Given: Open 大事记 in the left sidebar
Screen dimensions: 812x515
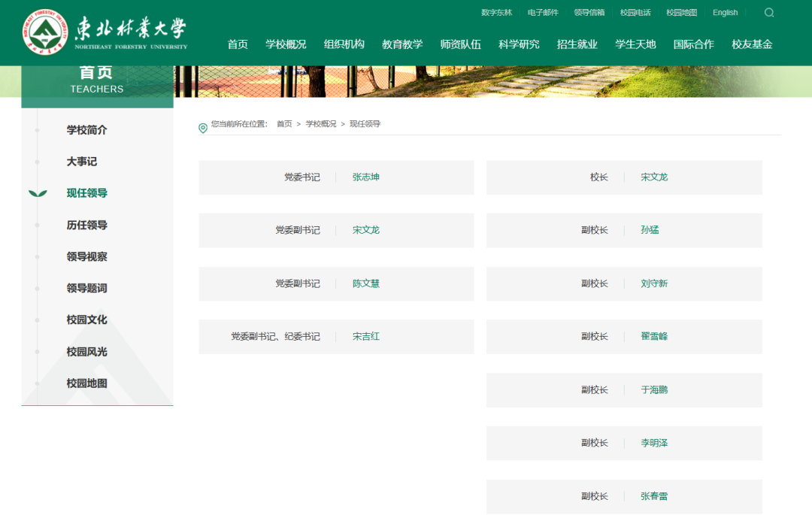Looking at the screenshot, I should pos(81,162).
